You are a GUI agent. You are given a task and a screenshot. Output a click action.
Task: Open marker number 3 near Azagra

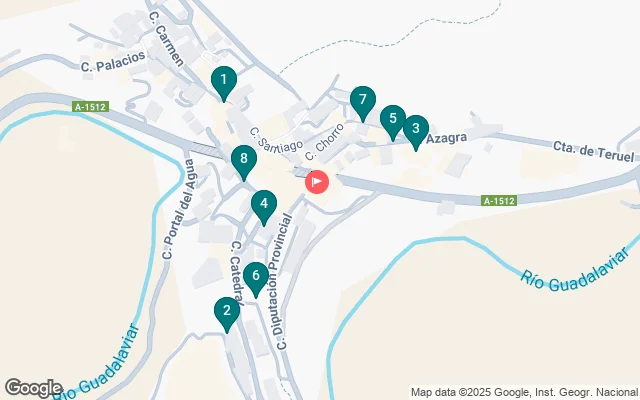click(x=416, y=132)
